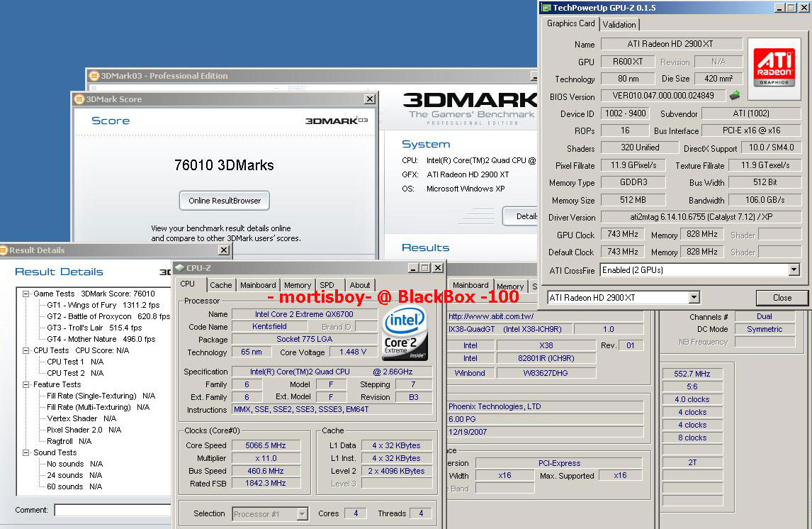
Task: Open the abit.com.tw link
Action: point(491,316)
